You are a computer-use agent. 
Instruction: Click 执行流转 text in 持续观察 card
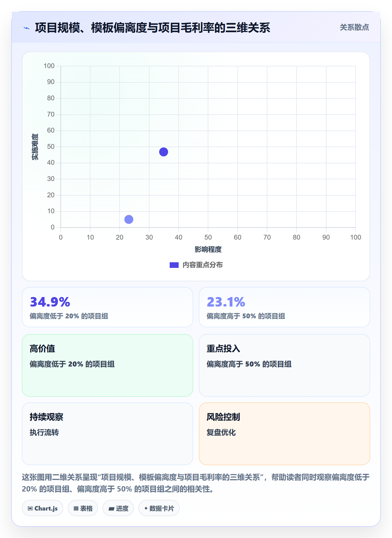(x=44, y=432)
